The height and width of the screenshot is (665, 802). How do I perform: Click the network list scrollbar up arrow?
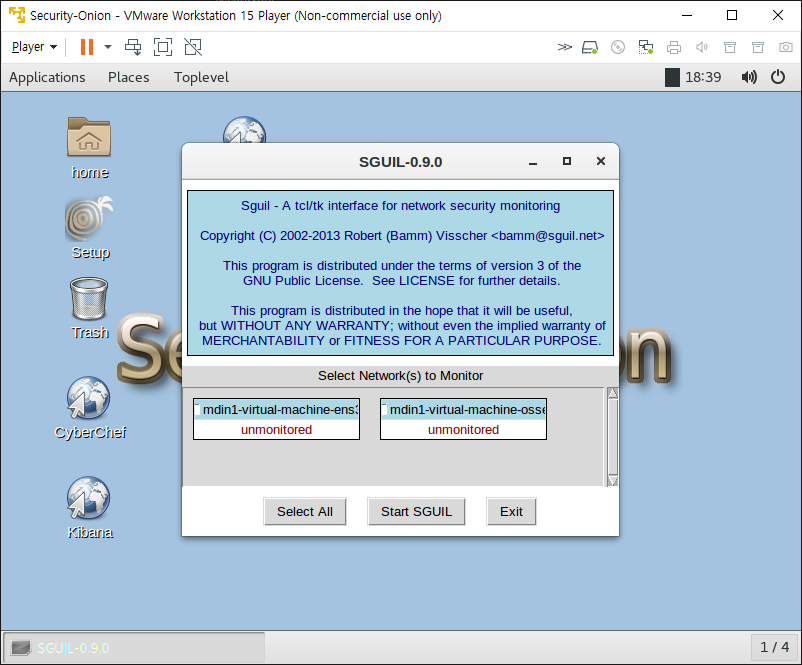pos(612,393)
